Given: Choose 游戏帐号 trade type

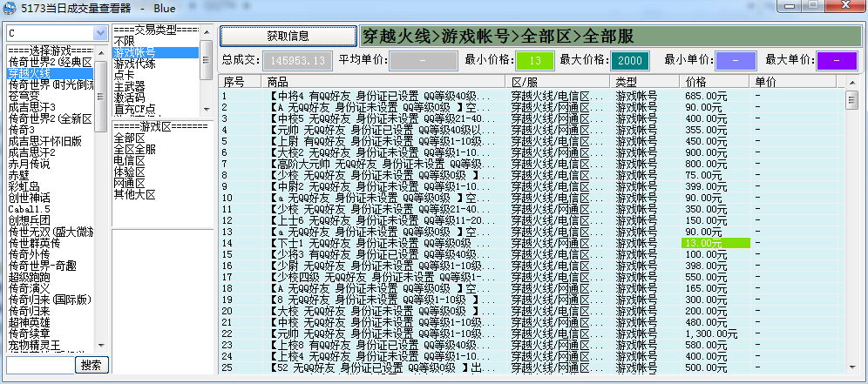Looking at the screenshot, I should point(155,52).
